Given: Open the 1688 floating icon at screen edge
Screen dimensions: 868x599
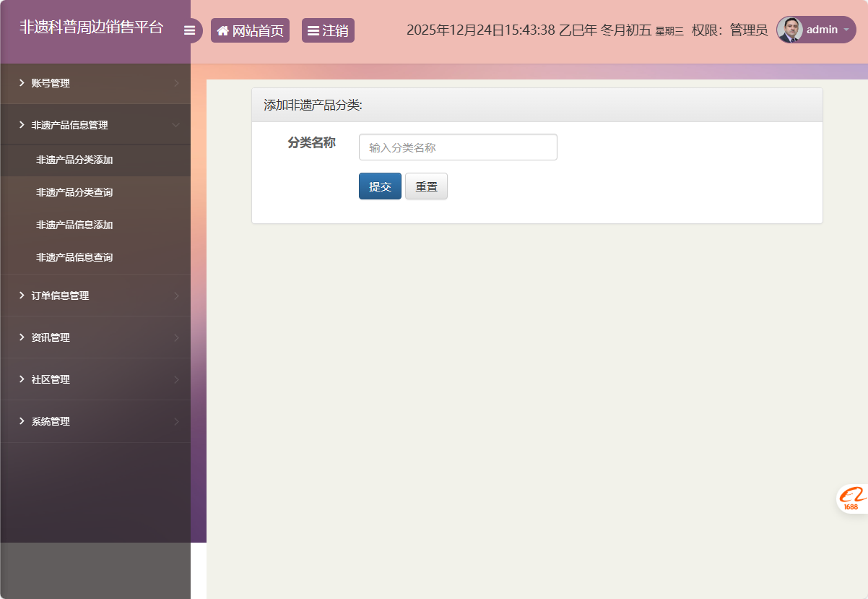Looking at the screenshot, I should (852, 498).
